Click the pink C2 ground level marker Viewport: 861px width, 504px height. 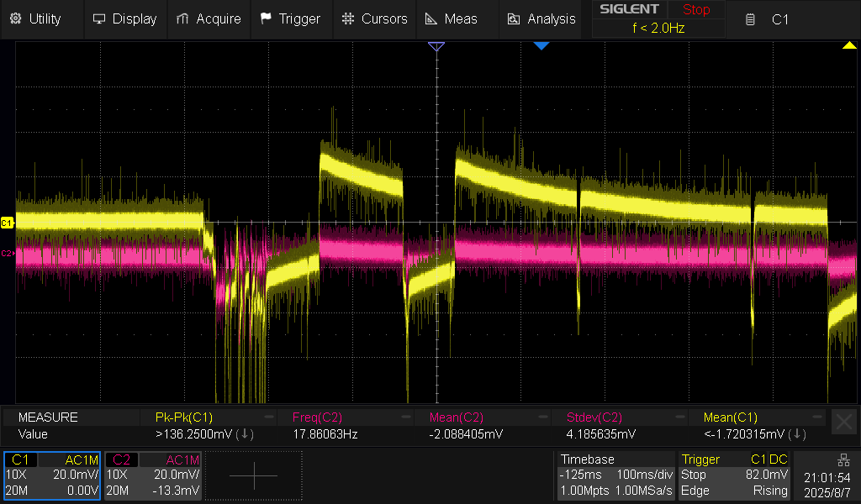click(x=7, y=253)
